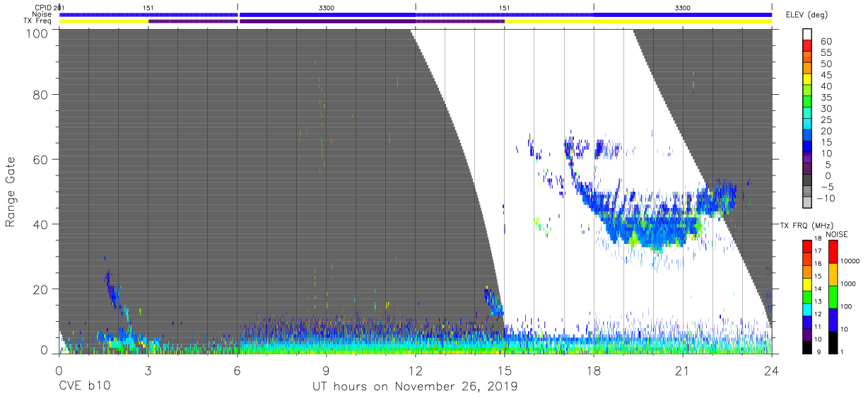The width and height of the screenshot is (868, 401).
Task: Pick the yellow TX FRQ segment between 14 and 15
Action: [806, 284]
